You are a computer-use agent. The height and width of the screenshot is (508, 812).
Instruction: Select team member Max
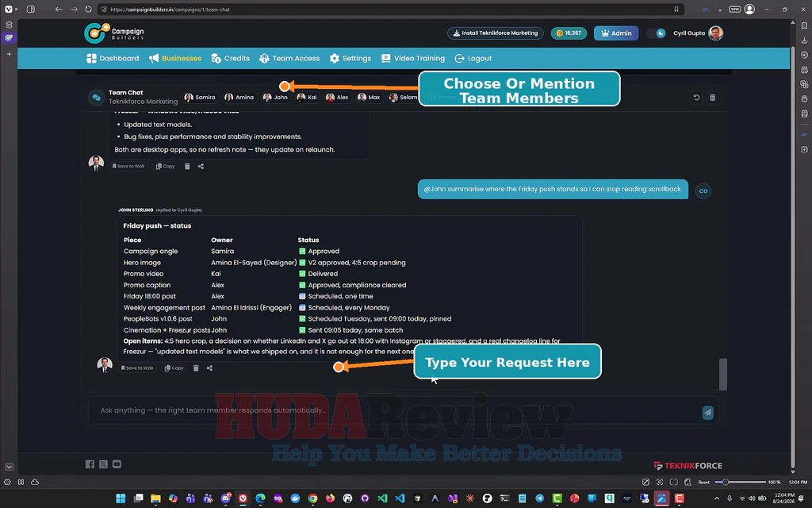(x=369, y=97)
